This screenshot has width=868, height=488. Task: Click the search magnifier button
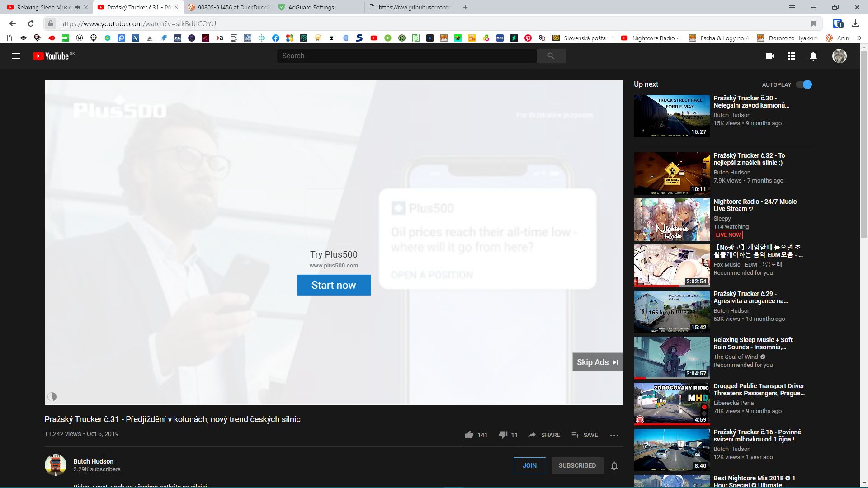pyautogui.click(x=551, y=56)
